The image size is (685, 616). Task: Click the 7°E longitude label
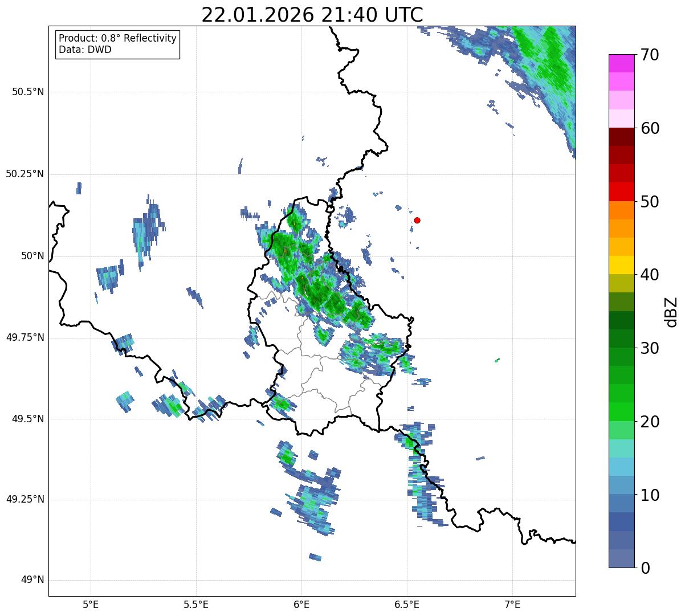pyautogui.click(x=513, y=604)
